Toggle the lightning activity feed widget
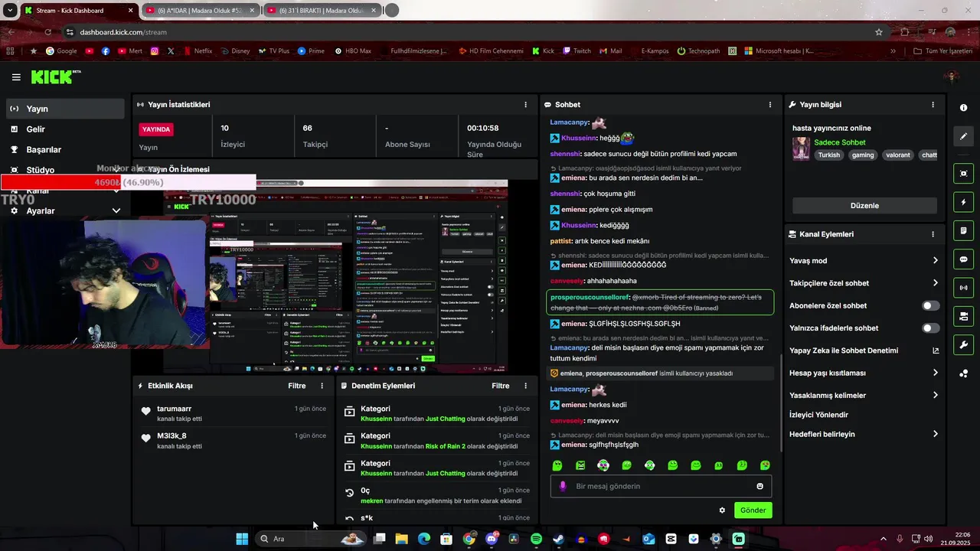The image size is (980, 551). point(964,202)
